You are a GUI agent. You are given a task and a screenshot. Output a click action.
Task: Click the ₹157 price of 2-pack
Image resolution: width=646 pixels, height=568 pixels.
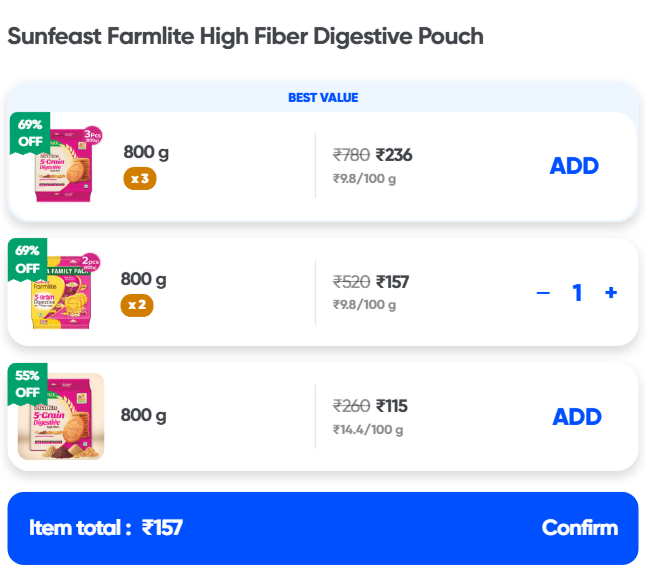coord(392,282)
